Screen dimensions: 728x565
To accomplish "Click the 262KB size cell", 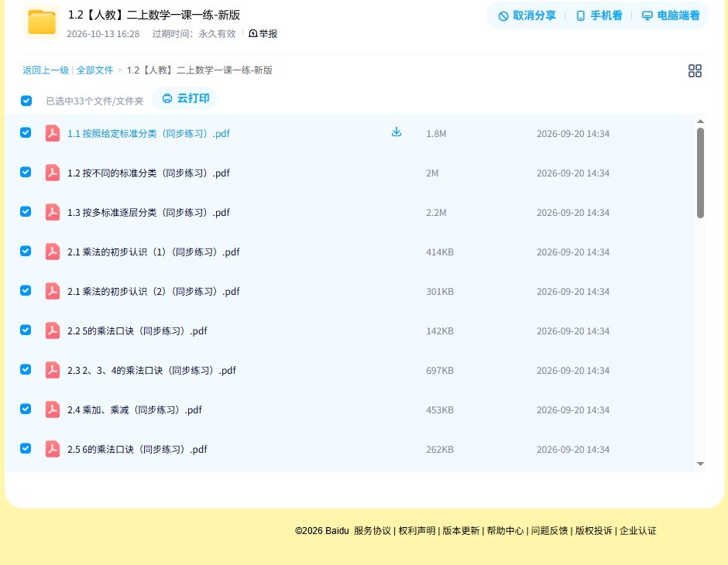I will click(440, 449).
